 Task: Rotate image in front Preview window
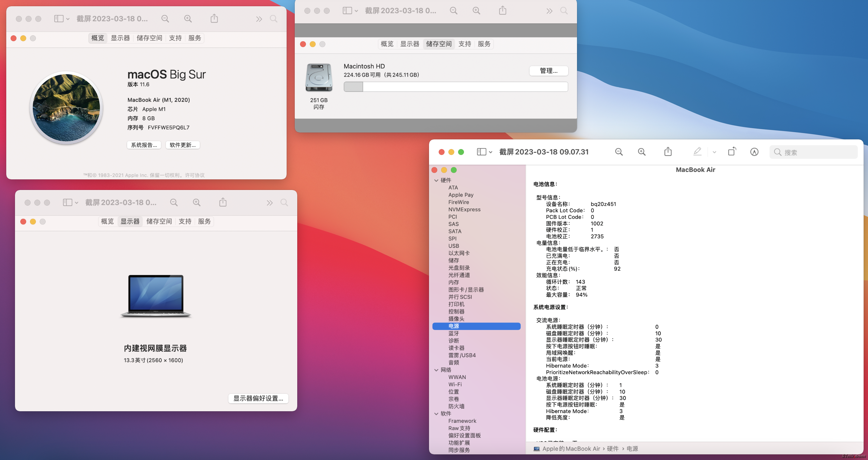[x=732, y=152]
